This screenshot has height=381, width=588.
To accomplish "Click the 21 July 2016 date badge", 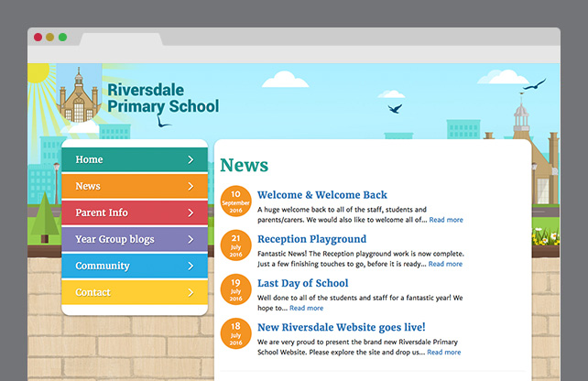I will pos(236,245).
